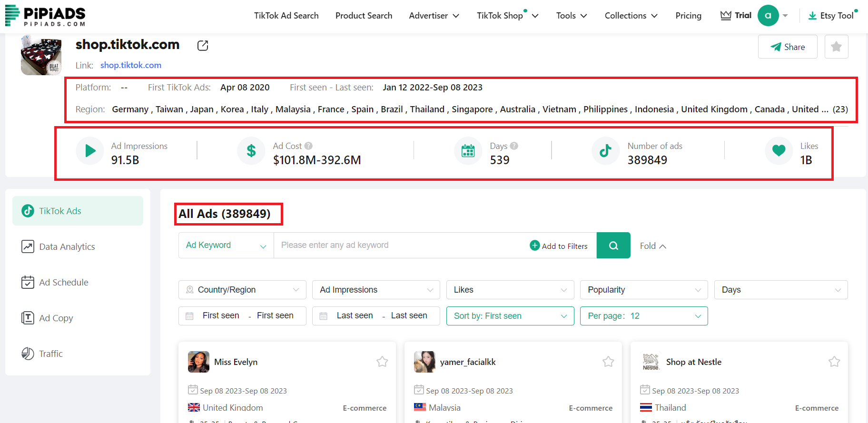Click the green user avatar icon

pyautogui.click(x=768, y=16)
